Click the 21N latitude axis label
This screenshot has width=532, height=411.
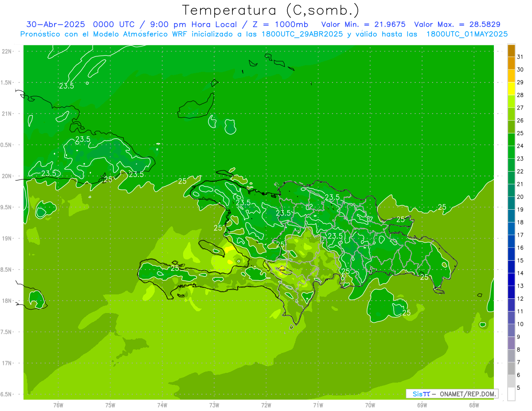(8, 114)
